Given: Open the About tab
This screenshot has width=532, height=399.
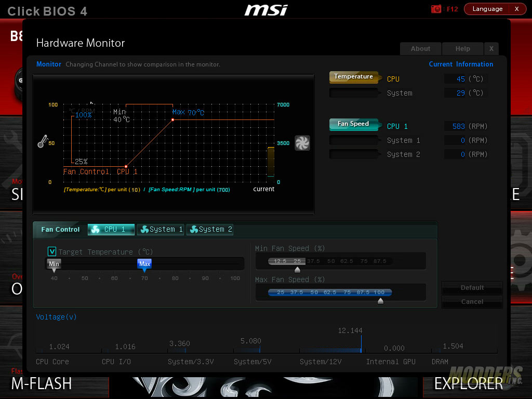Looking at the screenshot, I should 420,49.
